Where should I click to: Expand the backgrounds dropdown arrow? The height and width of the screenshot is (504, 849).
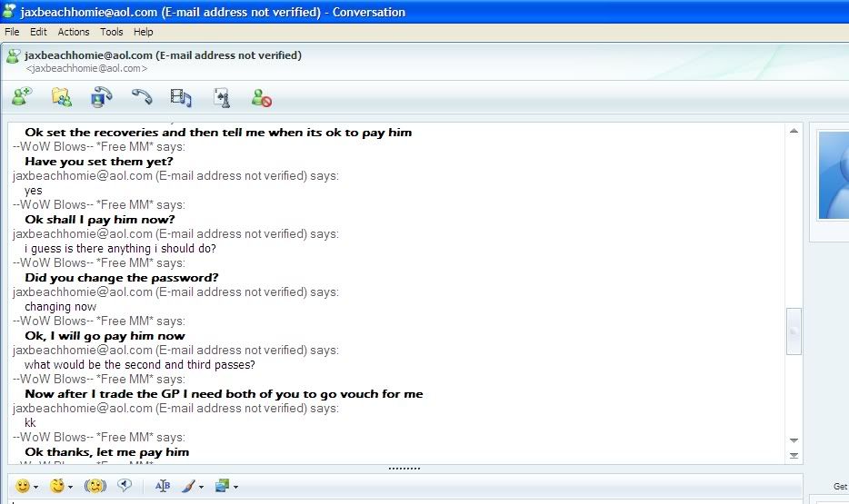coord(235,488)
